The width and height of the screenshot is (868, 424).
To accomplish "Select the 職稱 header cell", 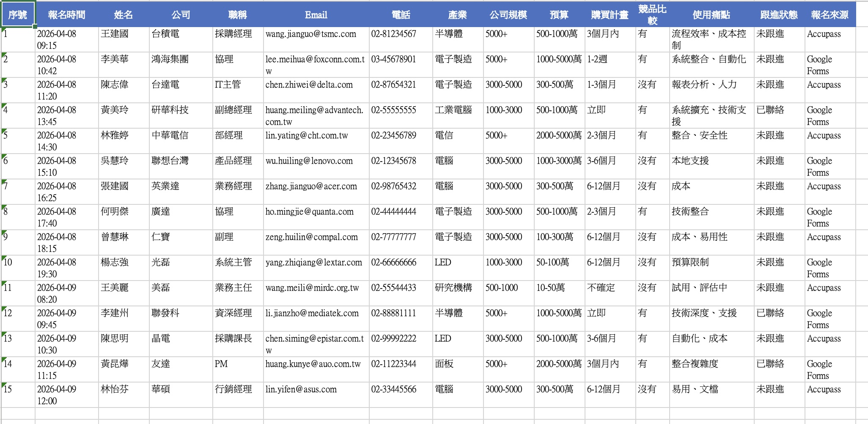I will (x=238, y=14).
